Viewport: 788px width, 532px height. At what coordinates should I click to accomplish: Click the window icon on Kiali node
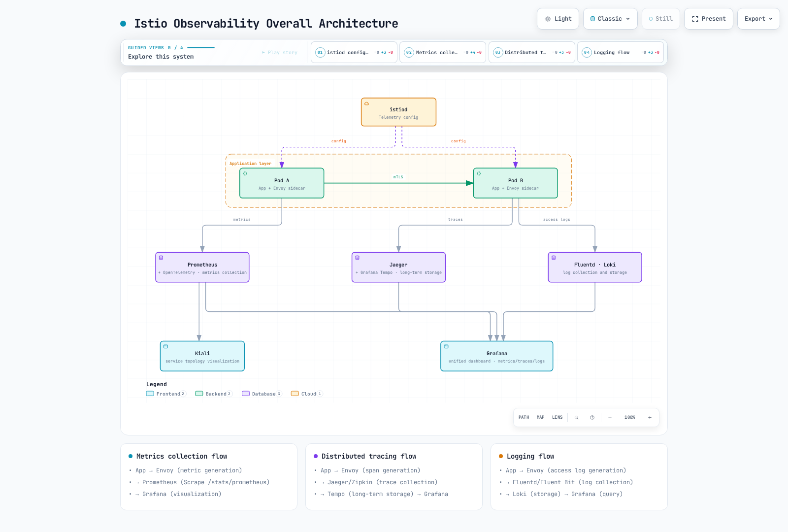tap(165, 346)
